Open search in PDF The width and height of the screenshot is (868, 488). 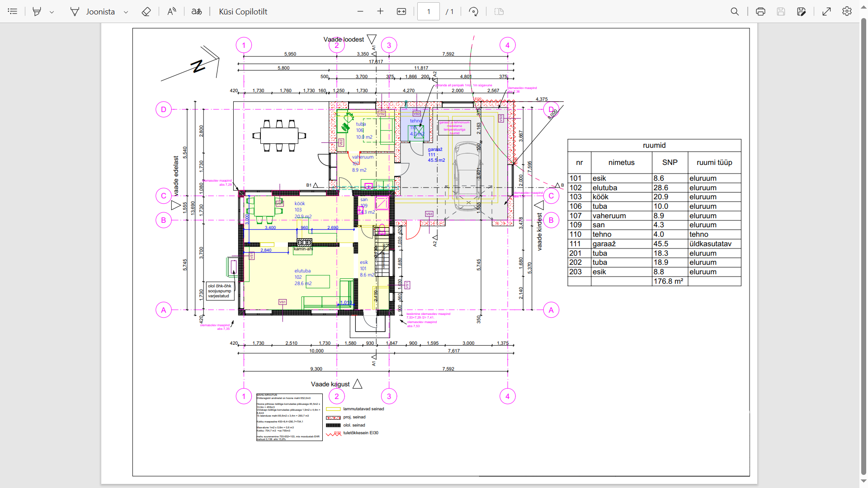(x=735, y=11)
